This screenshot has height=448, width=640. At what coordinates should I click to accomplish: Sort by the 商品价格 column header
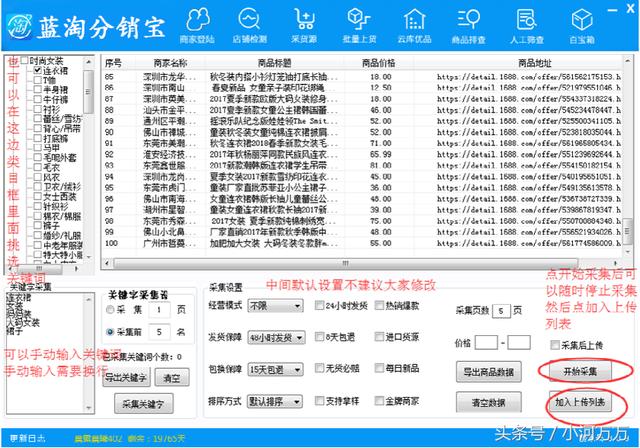pos(378,63)
